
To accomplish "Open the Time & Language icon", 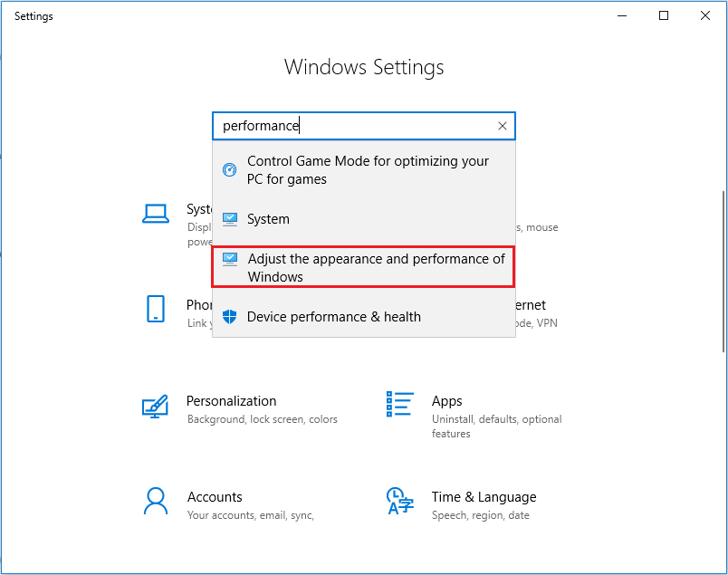I will pyautogui.click(x=399, y=501).
